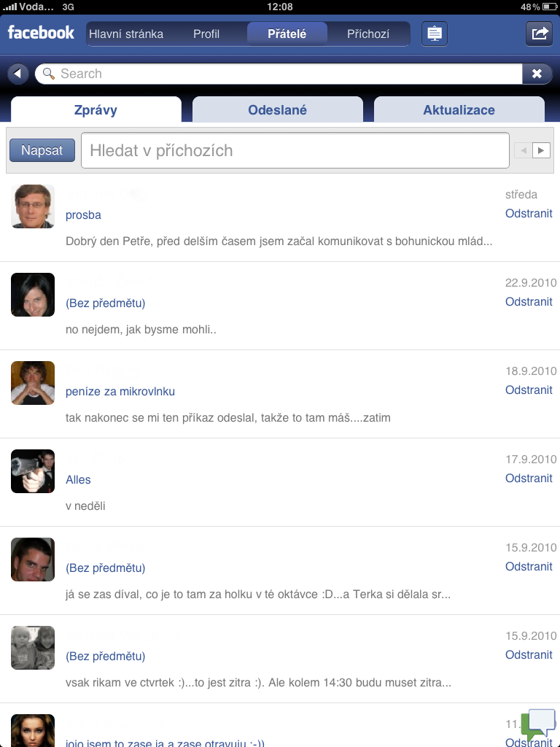The height and width of the screenshot is (747, 560).
Task: Remove the message about ctvrtek via Odstranit
Action: click(529, 654)
